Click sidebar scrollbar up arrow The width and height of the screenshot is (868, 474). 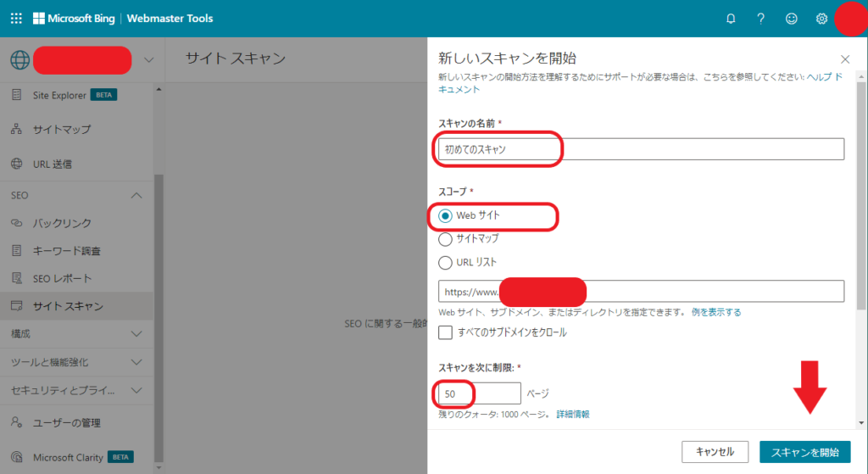coord(159,89)
